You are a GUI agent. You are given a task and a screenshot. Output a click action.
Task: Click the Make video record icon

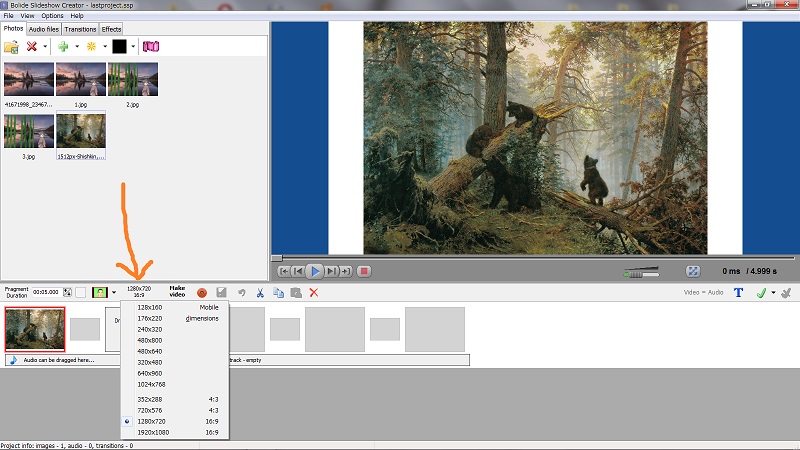[x=202, y=292]
